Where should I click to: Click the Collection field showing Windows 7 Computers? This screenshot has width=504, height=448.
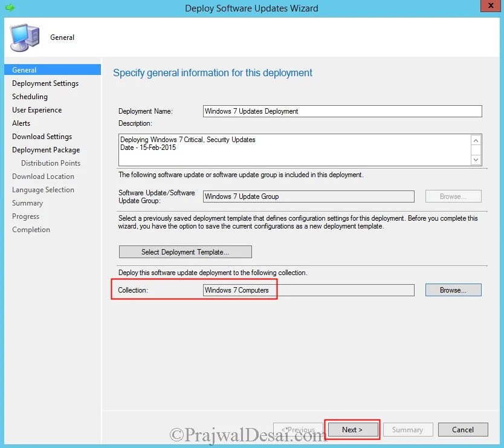[308, 290]
